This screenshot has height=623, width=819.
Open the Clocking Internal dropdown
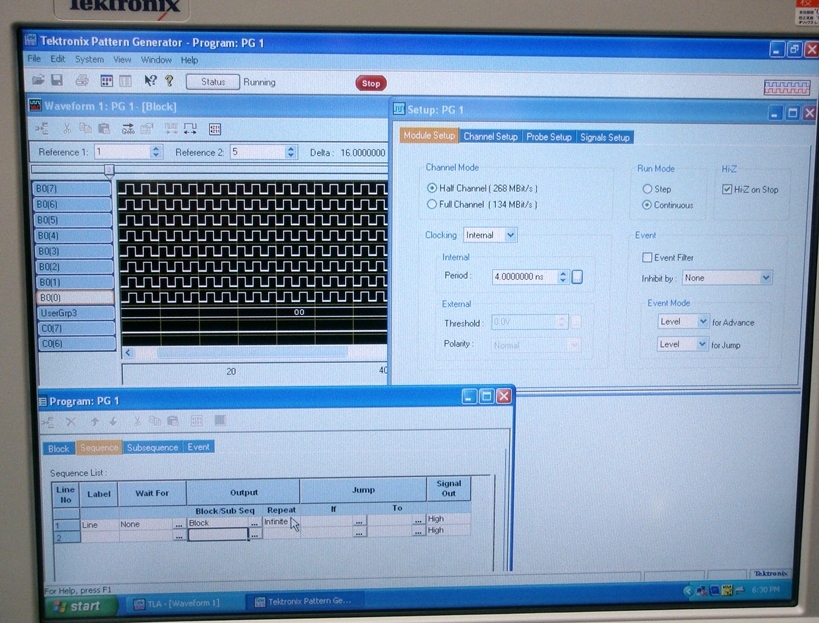(510, 235)
